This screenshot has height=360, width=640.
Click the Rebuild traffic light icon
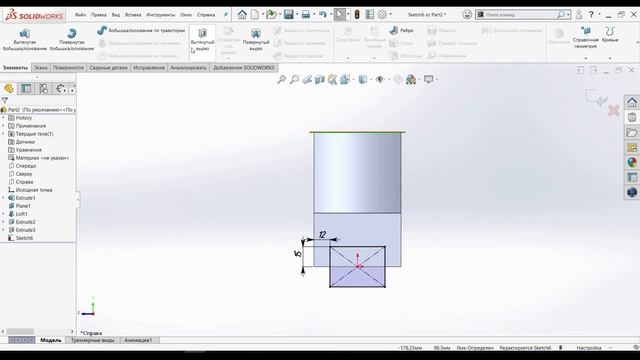click(x=357, y=15)
